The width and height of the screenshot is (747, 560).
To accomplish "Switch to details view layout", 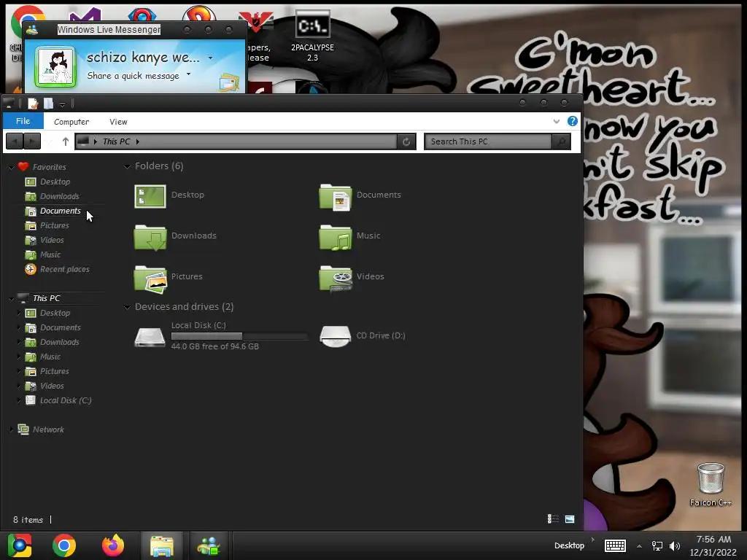I will [x=553, y=519].
